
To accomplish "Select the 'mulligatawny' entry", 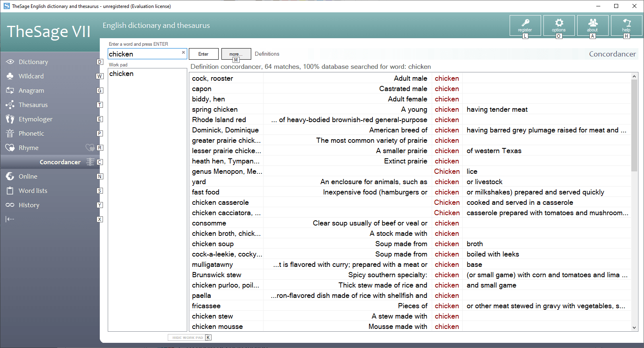I will [213, 264].
